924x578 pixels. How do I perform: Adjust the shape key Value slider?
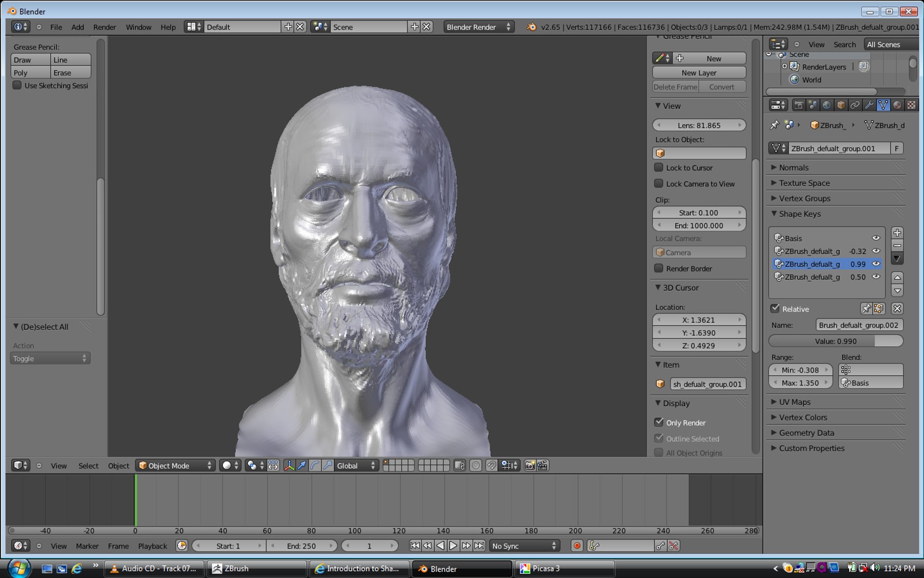pos(836,341)
